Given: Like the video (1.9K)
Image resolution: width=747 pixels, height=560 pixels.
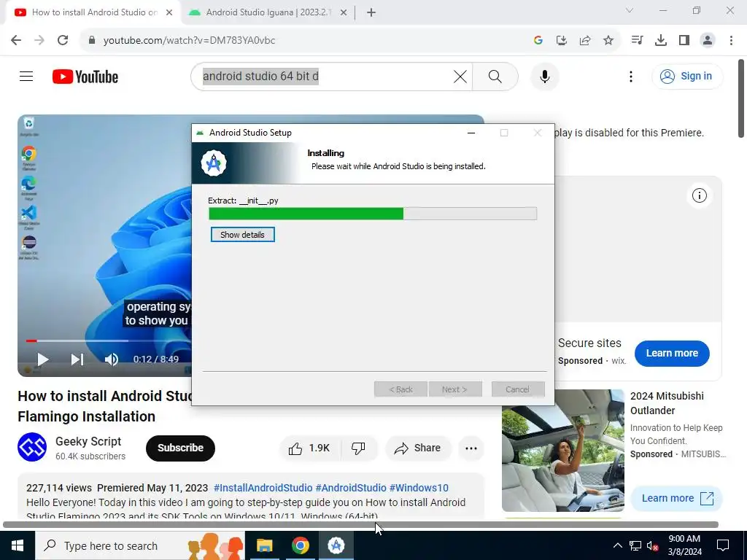Looking at the screenshot, I should (309, 448).
